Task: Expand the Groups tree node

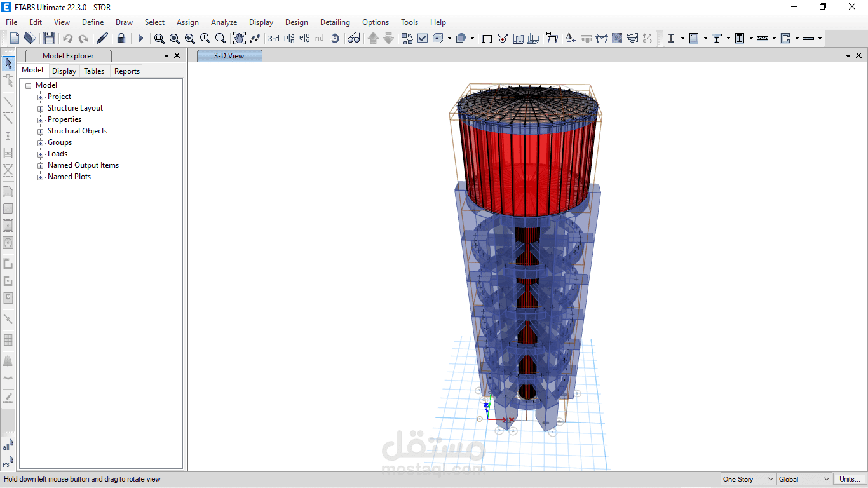Action: coord(41,142)
